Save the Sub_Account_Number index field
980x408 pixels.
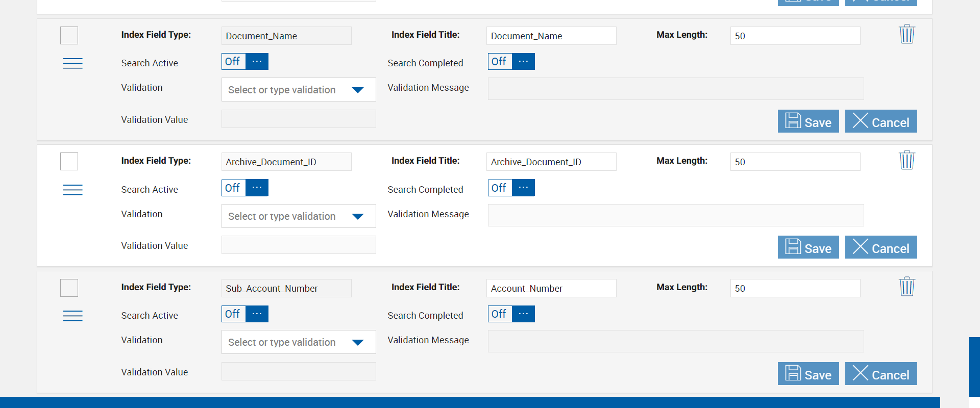pos(808,374)
